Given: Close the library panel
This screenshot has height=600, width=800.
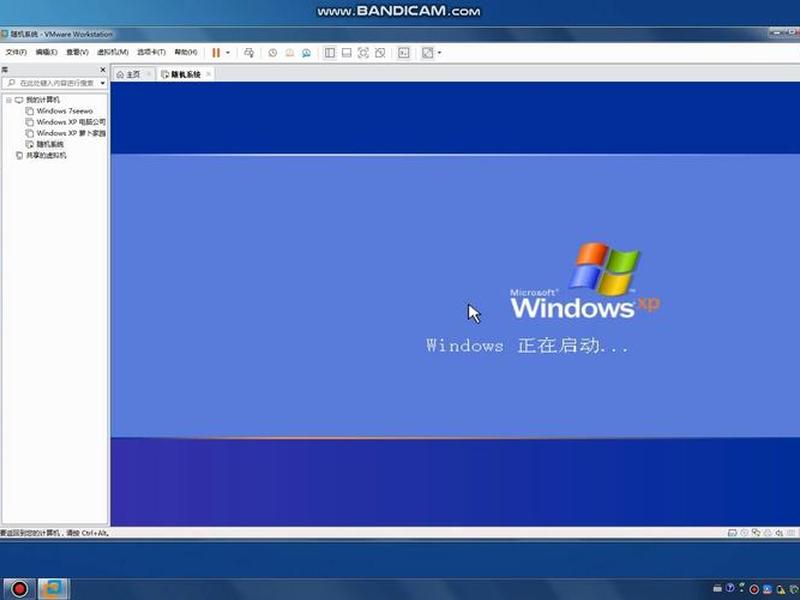Looking at the screenshot, I should [x=103, y=69].
